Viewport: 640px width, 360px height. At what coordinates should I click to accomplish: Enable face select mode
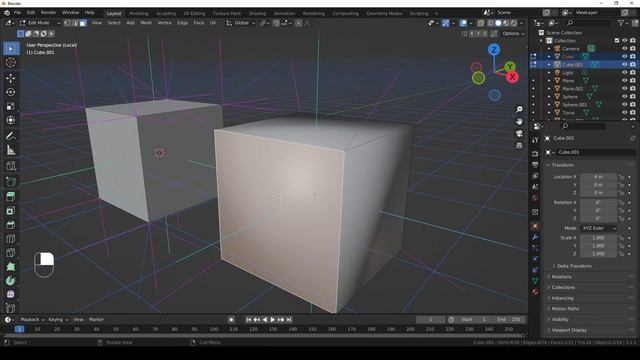pyautogui.click(x=83, y=23)
